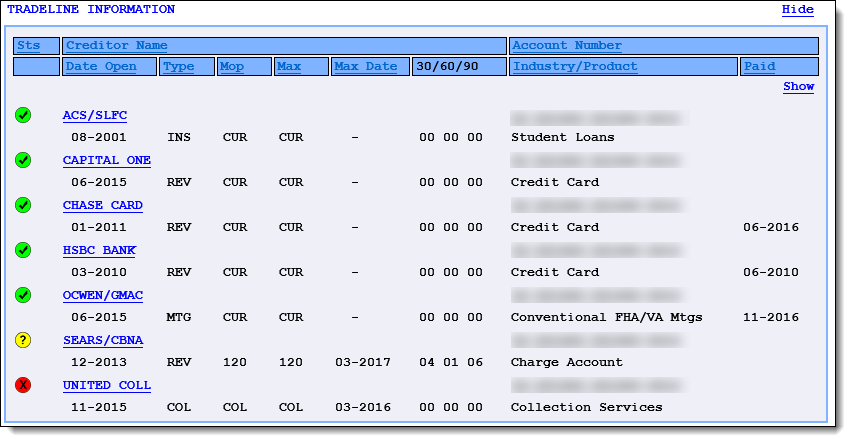Click the red X status icon for UNITED COLL
Screen dimensions: 851x442
(x=23, y=386)
